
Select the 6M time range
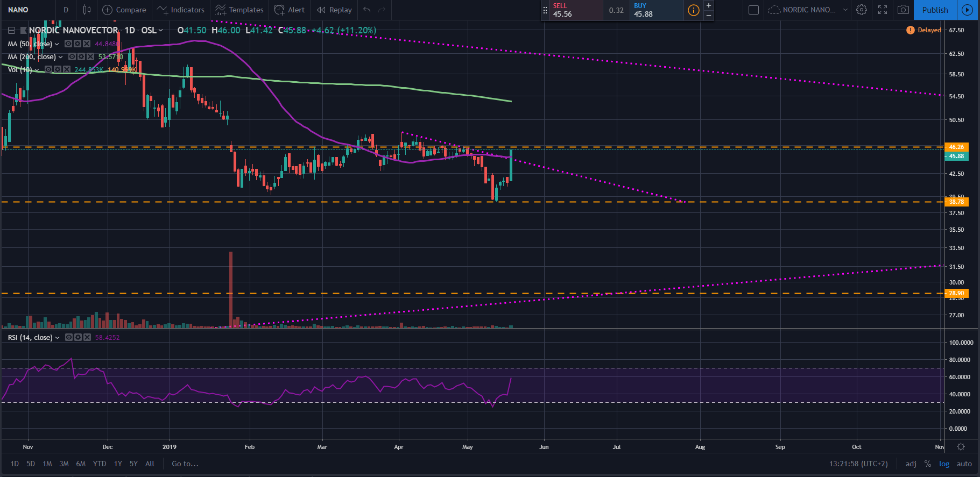pos(81,464)
